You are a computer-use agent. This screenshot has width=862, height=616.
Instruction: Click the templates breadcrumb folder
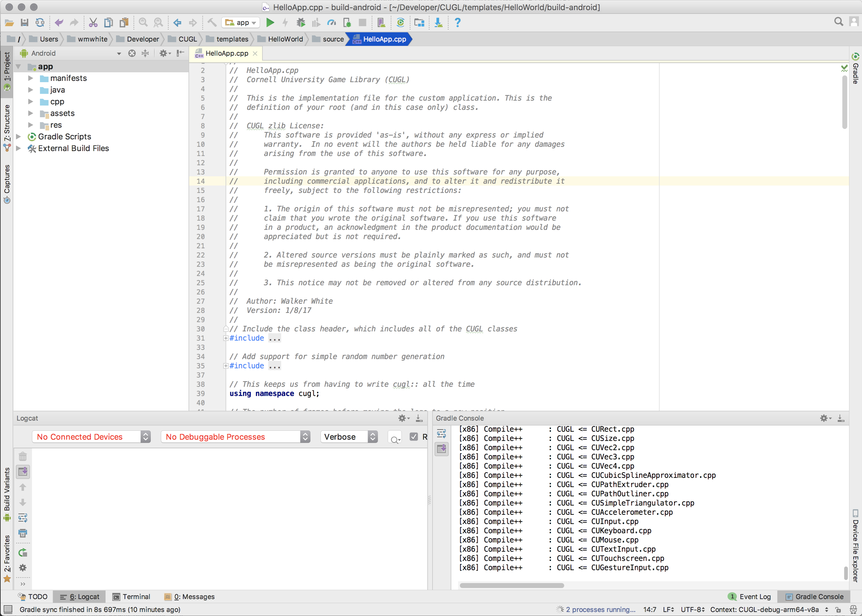click(227, 39)
